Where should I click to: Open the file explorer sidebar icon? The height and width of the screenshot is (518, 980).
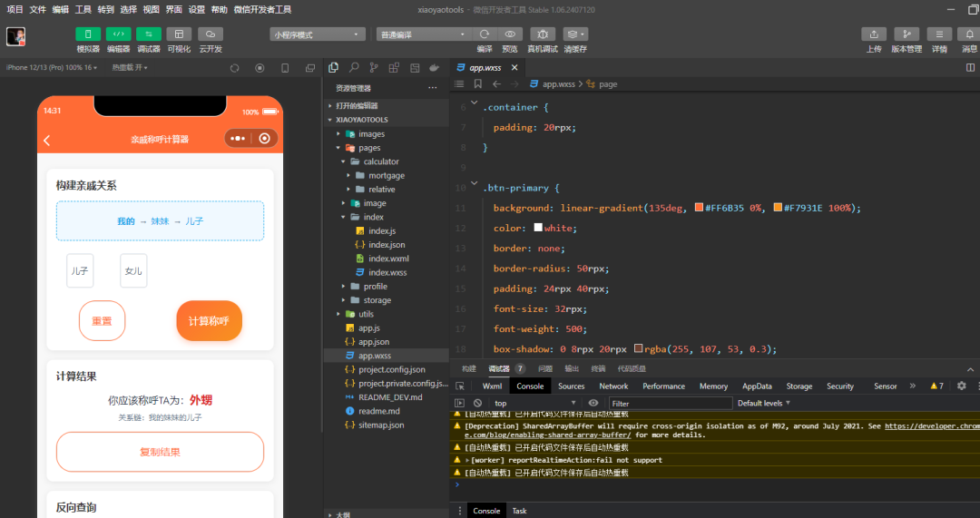point(333,67)
